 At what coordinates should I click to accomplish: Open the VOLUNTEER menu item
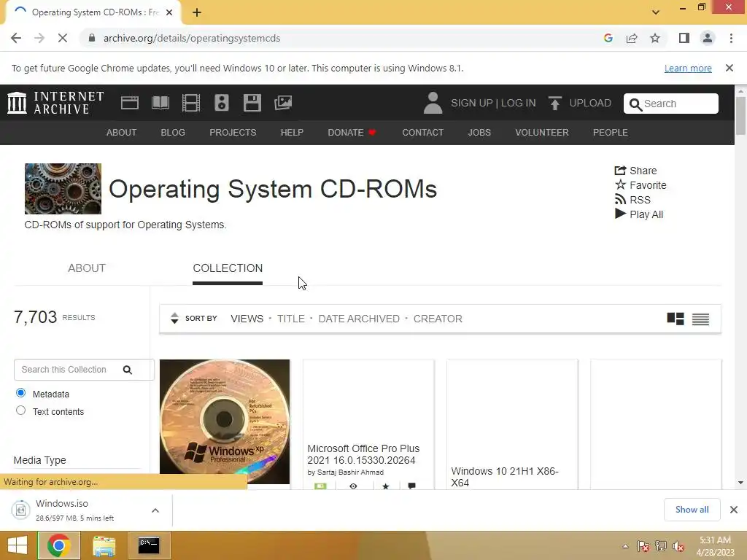pos(542,133)
